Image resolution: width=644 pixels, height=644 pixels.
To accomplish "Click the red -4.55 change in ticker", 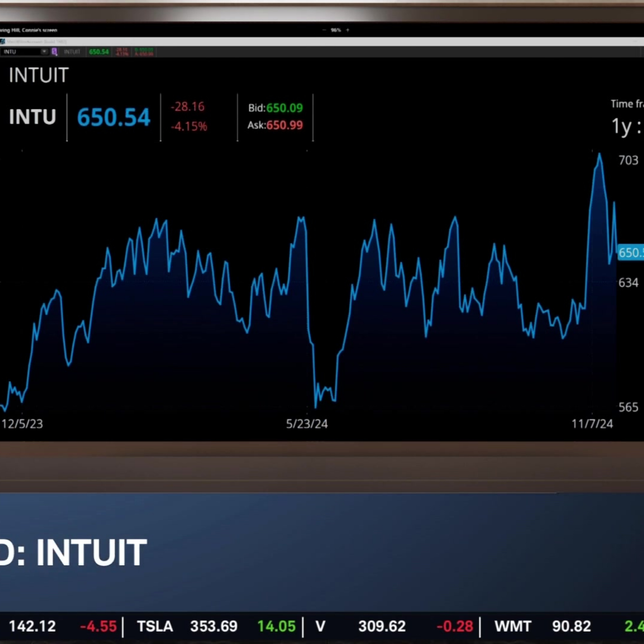I will (98, 626).
